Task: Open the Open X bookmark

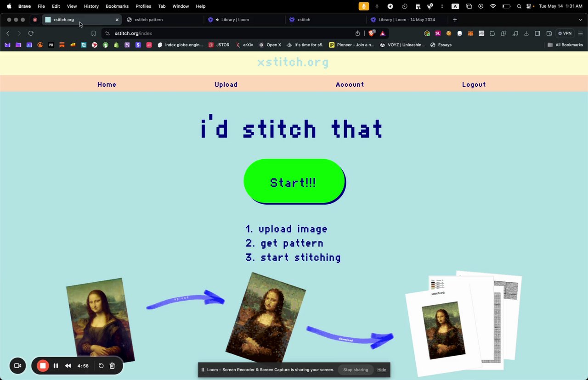Action: tap(270, 45)
